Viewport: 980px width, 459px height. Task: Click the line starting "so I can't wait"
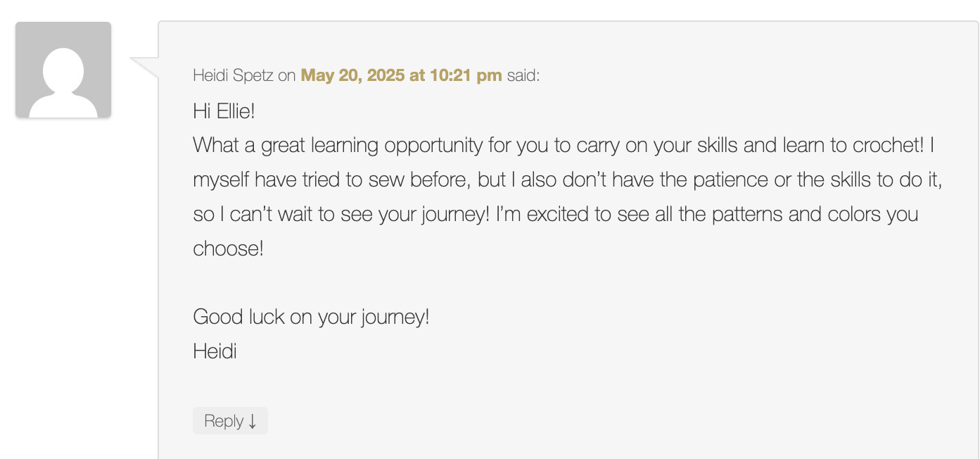556,214
